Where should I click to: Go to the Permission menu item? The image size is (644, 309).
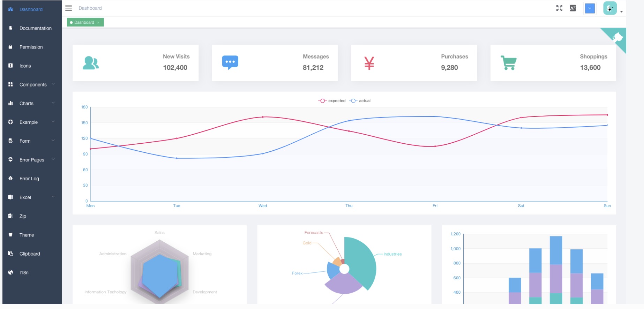coord(32,47)
